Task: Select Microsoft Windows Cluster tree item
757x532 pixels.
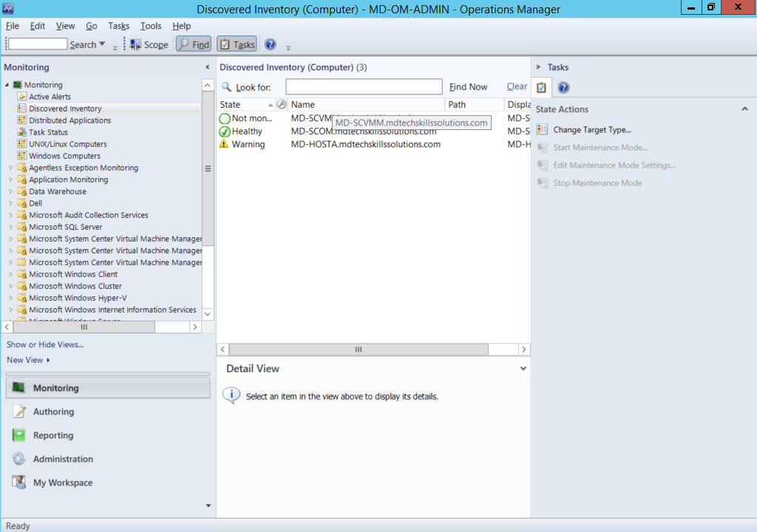Action: (x=75, y=286)
